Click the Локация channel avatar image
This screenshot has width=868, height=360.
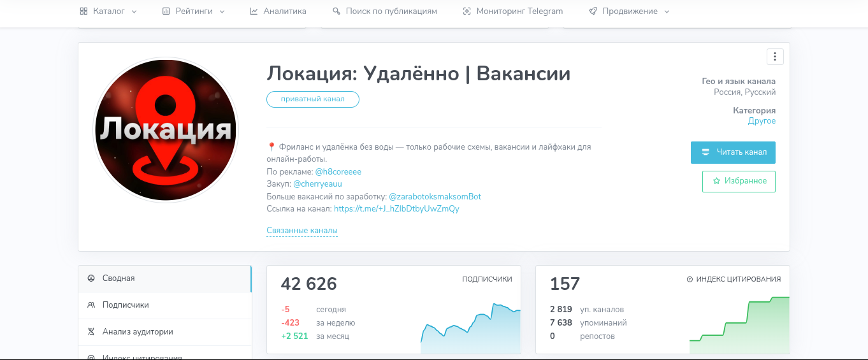point(165,130)
